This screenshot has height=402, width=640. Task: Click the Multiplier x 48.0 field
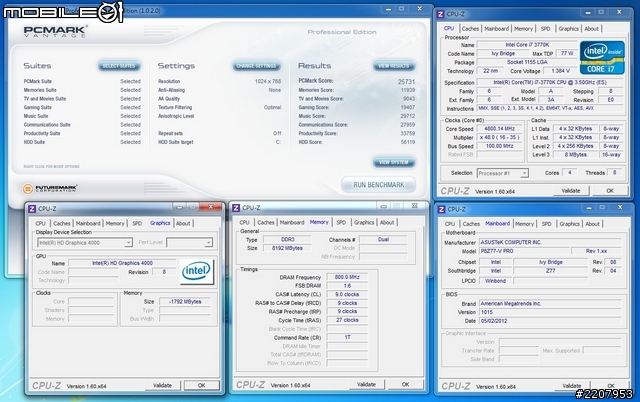click(x=499, y=138)
